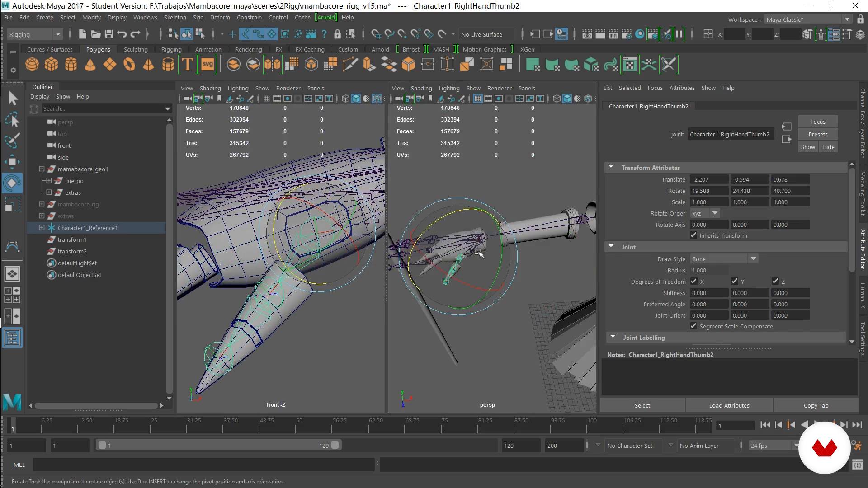
Task: Create a polygon cube from the shelf
Action: coord(51,65)
